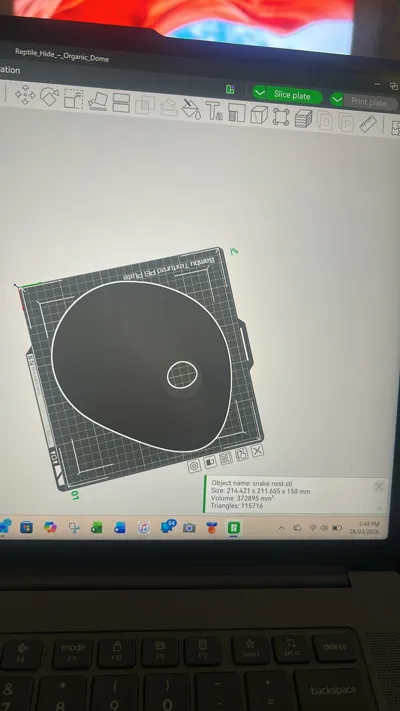
Task: Click the plate orient icon beside the X
Action: (x=242, y=454)
